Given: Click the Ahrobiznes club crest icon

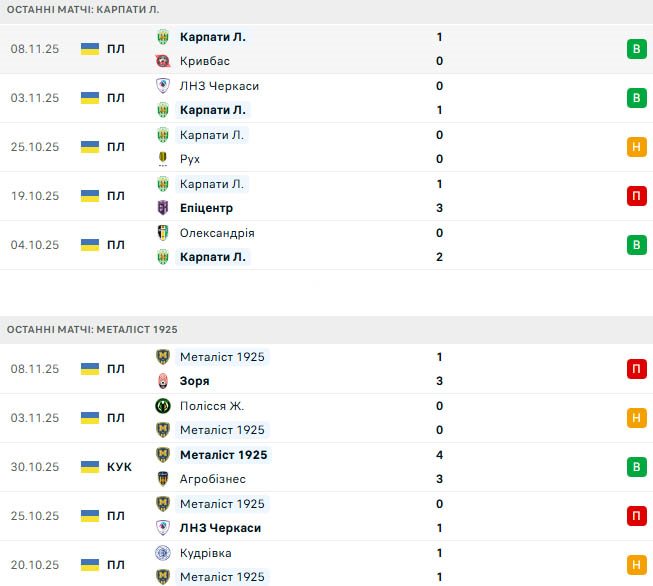Looking at the screenshot, I should point(163,479).
